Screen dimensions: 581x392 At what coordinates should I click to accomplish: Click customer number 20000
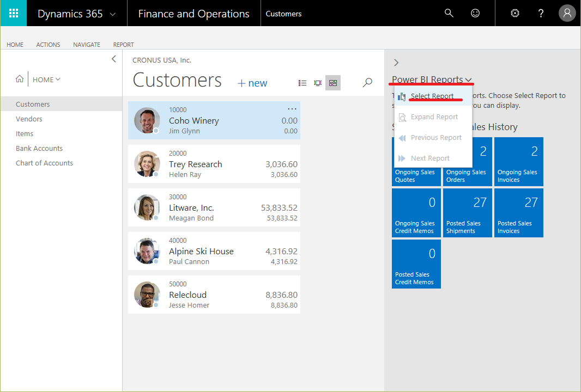[x=178, y=153]
